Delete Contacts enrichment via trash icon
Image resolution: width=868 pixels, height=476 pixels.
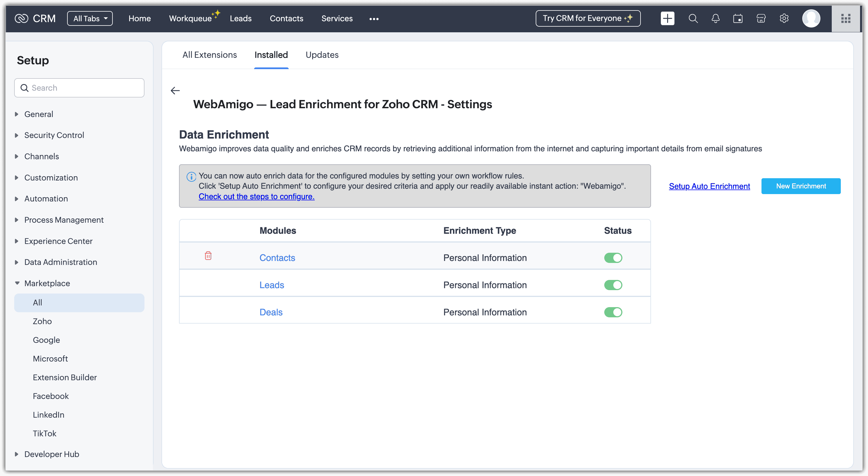click(208, 256)
